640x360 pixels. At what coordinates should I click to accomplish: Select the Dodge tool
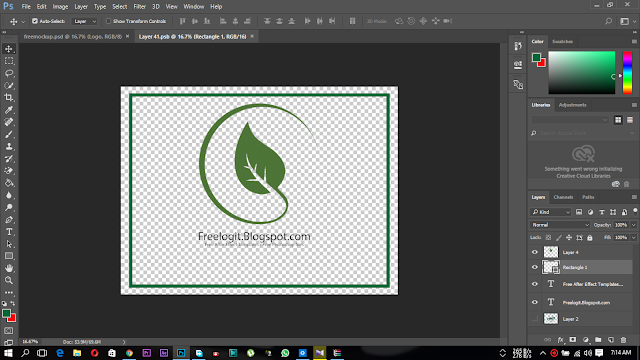pos(9,207)
